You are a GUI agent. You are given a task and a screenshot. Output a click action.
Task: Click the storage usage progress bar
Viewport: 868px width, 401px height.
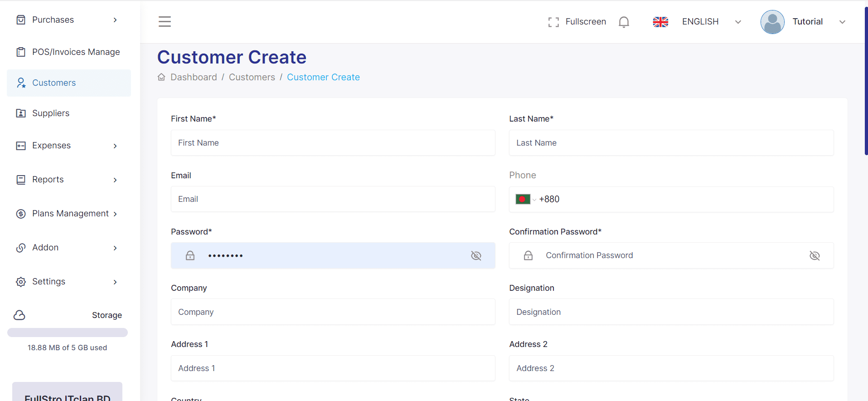pos(68,333)
